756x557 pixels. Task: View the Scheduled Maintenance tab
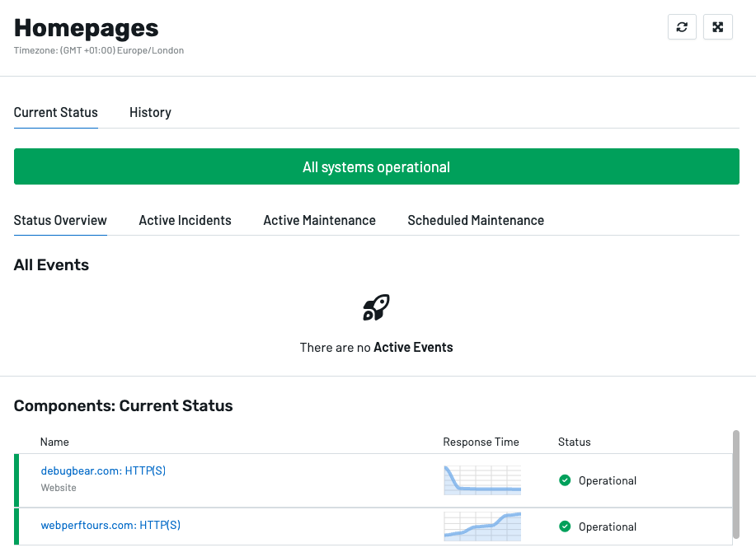pyautogui.click(x=476, y=220)
